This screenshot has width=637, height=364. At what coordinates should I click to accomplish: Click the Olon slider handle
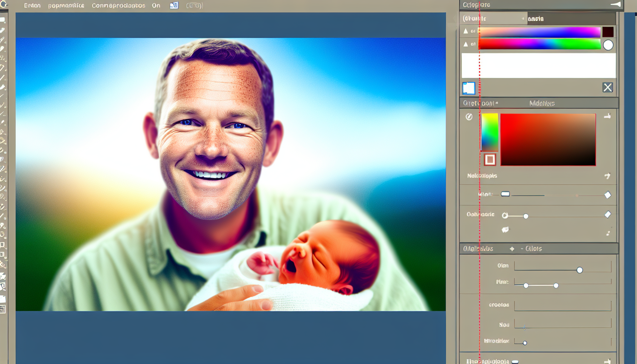579,270
